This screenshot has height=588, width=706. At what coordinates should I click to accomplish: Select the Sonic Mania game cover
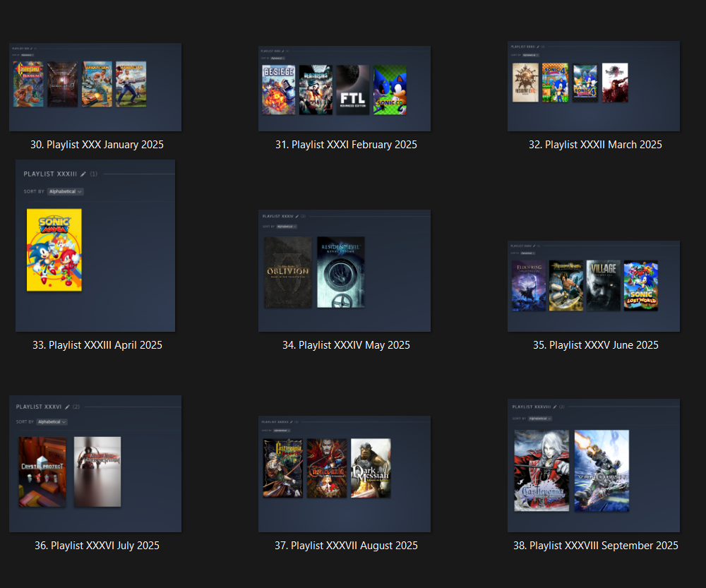tap(54, 250)
